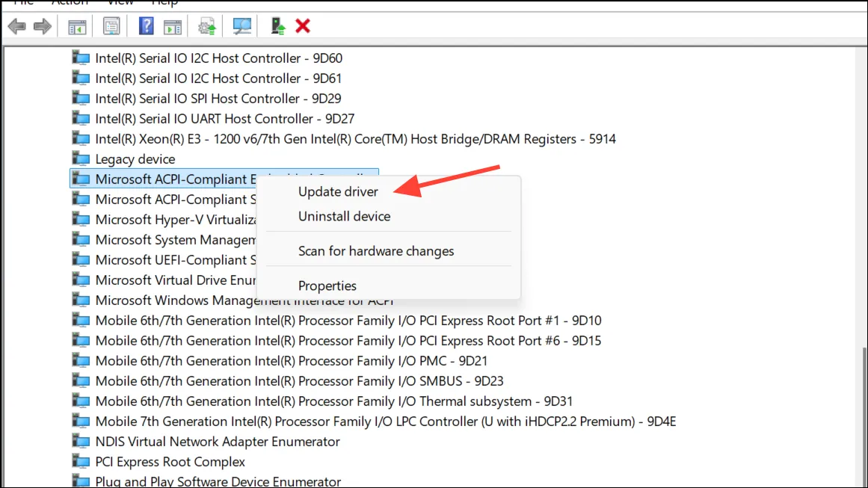Toggle the Show/Hide Console Tree icon
The image size is (868, 488).
click(x=77, y=27)
